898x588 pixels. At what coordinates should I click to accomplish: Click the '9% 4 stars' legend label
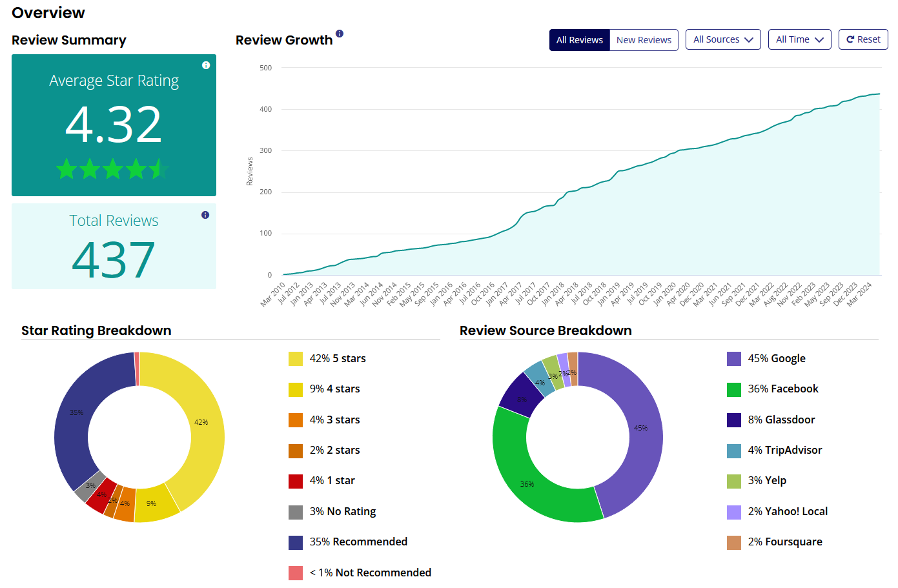(334, 389)
